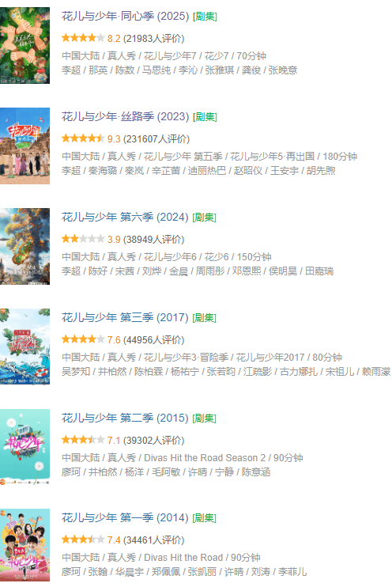Image resolution: width=392 pixels, height=587 pixels.
Task: Click the 第六季 poster thumbnail
Action: pos(24,246)
